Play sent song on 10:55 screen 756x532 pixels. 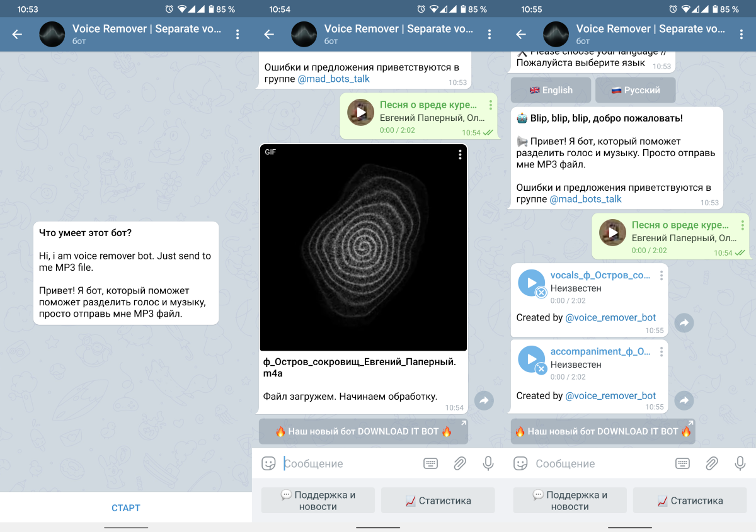tap(613, 232)
